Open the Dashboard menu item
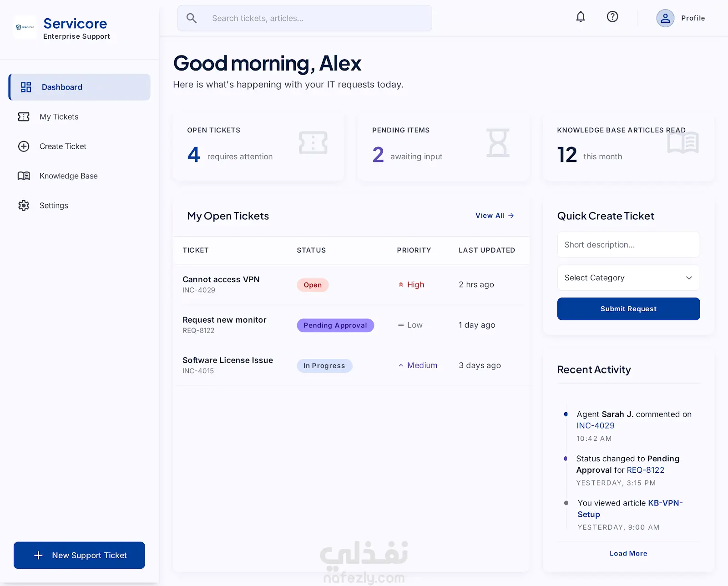Image resolution: width=728 pixels, height=586 pixels. coord(80,87)
